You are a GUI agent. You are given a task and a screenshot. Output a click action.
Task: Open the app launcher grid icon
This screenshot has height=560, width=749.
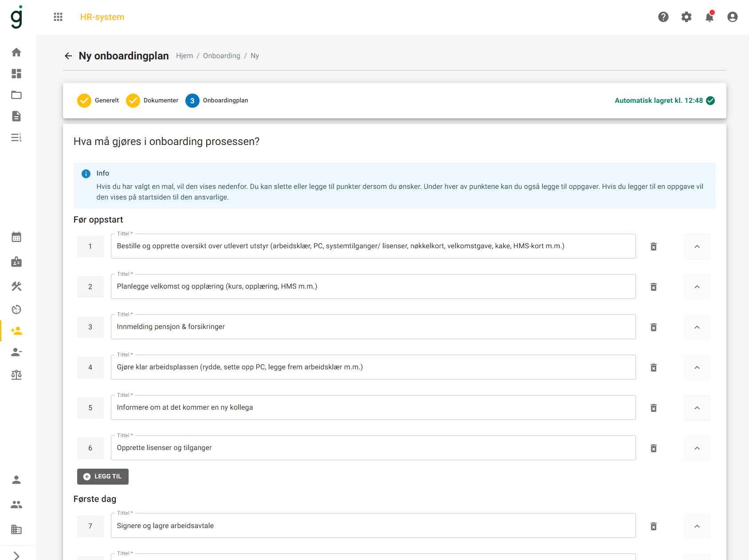point(58,17)
